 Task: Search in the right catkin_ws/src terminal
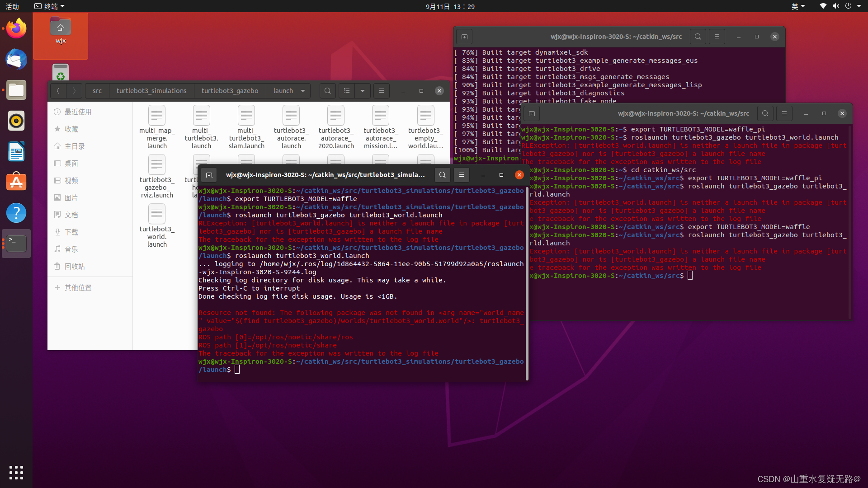[765, 113]
